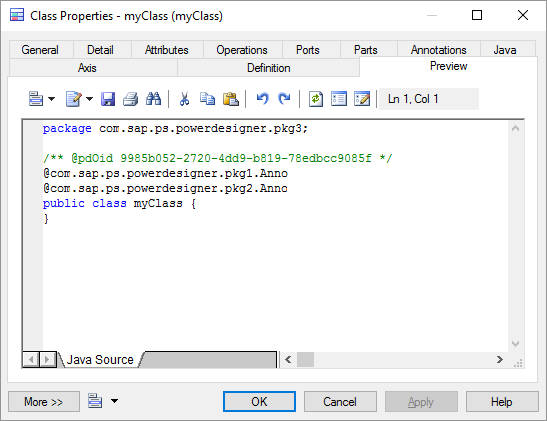Click vertical scrollbar up arrow
The width and height of the screenshot is (547, 421).
tap(516, 128)
